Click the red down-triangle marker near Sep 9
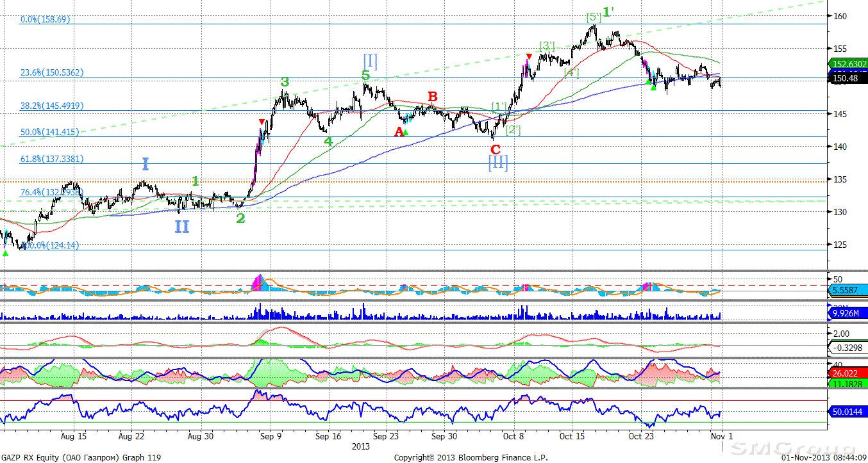Image resolution: width=868 pixels, height=463 pixels. (x=261, y=122)
